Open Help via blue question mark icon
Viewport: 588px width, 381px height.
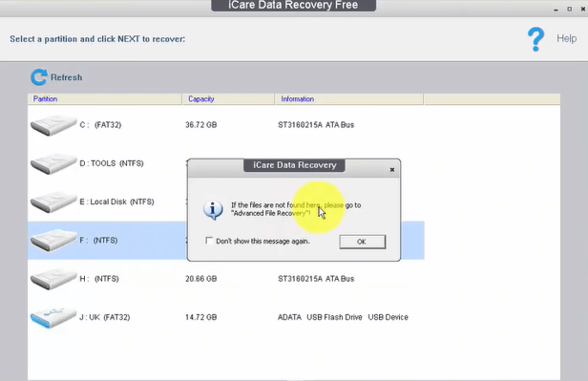pyautogui.click(x=535, y=39)
